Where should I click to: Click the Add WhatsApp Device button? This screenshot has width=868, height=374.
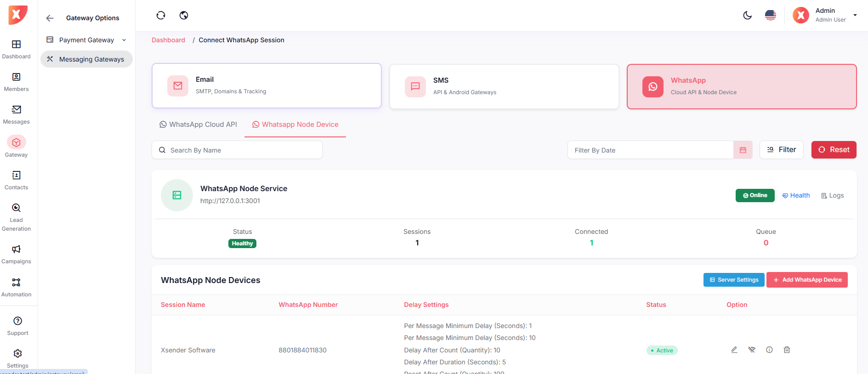click(x=807, y=280)
